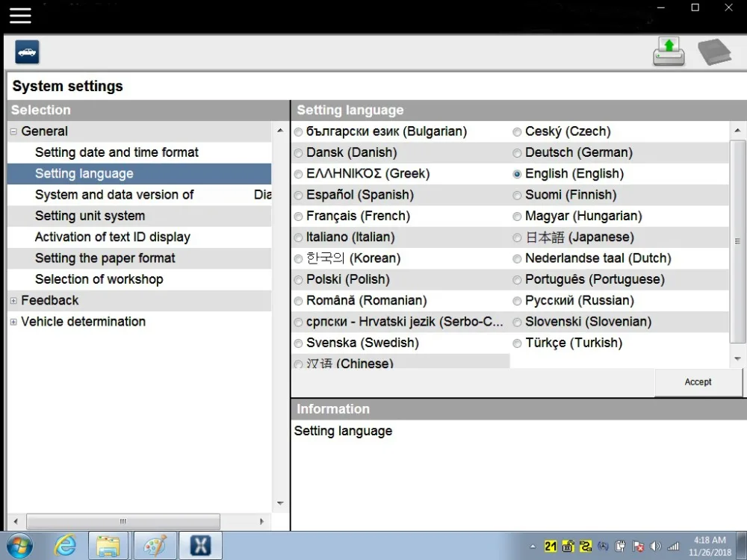
Task: Open the hamburger menu icon
Action: point(20,15)
